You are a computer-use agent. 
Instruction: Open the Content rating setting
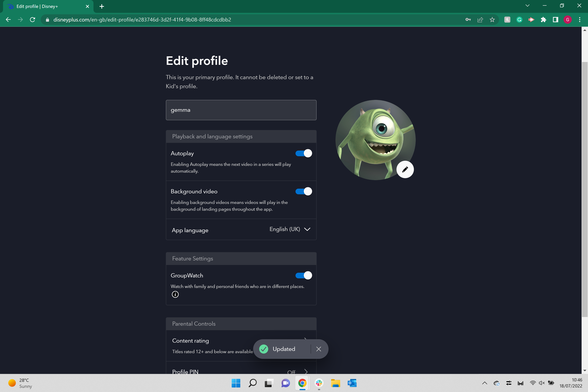click(x=241, y=345)
